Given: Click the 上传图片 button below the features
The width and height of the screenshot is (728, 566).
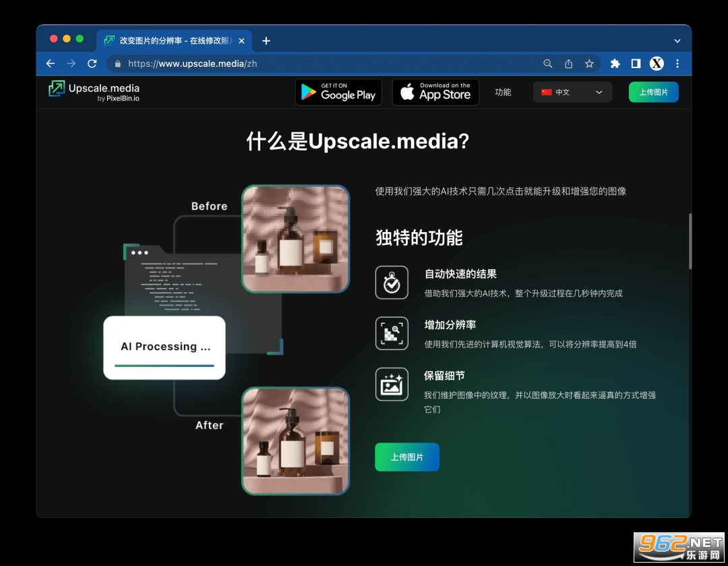Looking at the screenshot, I should 407,457.
